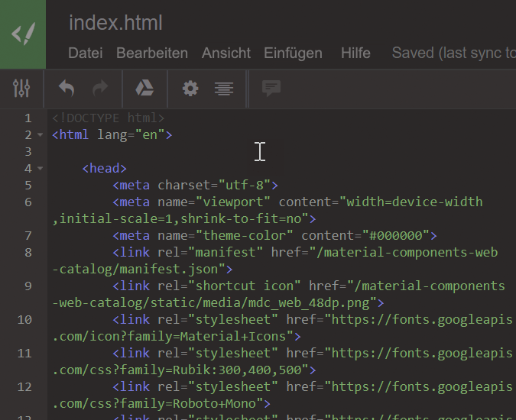Click the <head> tag text
Viewport: 516px width, 420px height.
pyautogui.click(x=104, y=169)
